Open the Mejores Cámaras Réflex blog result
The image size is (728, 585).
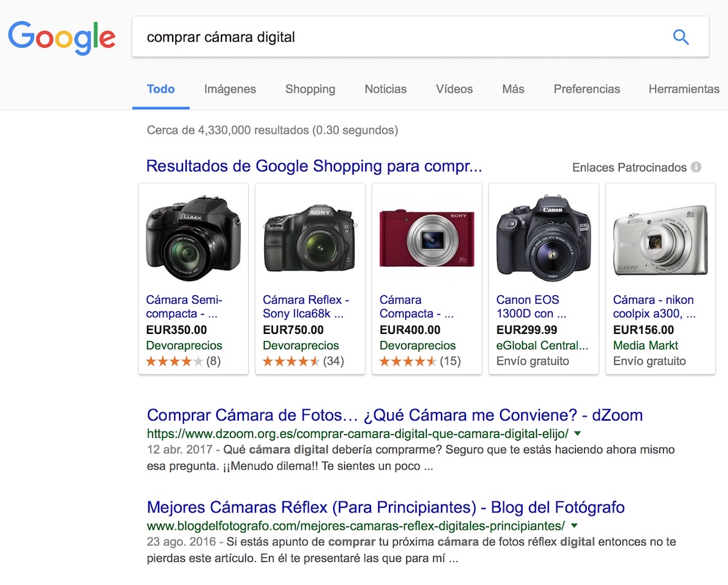point(385,507)
